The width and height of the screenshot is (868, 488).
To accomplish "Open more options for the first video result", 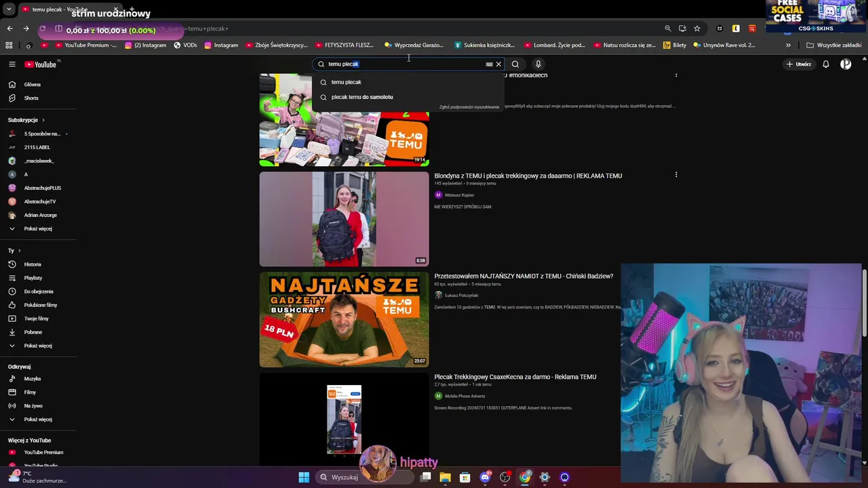I will click(x=676, y=75).
